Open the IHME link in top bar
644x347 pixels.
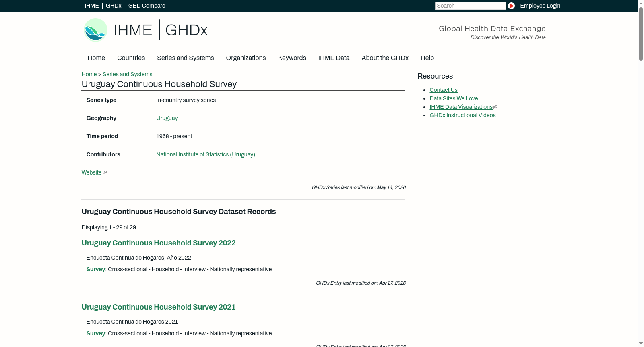[x=92, y=6]
